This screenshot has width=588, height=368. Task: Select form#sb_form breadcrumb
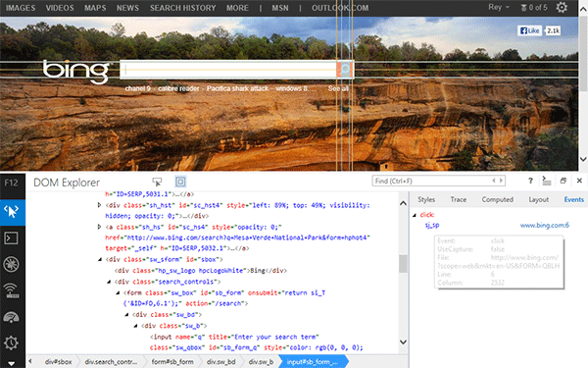point(172,361)
